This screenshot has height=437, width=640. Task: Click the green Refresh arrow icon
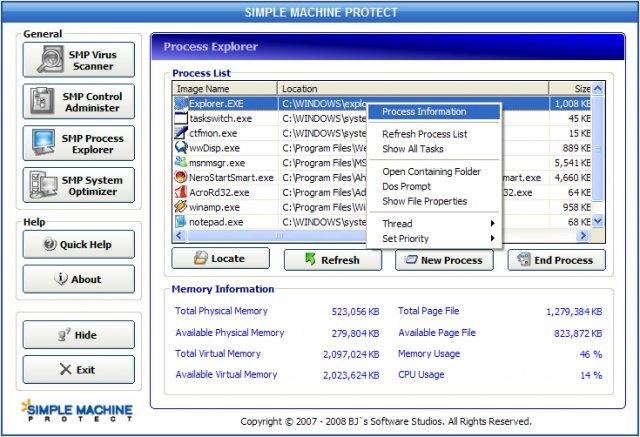click(310, 259)
